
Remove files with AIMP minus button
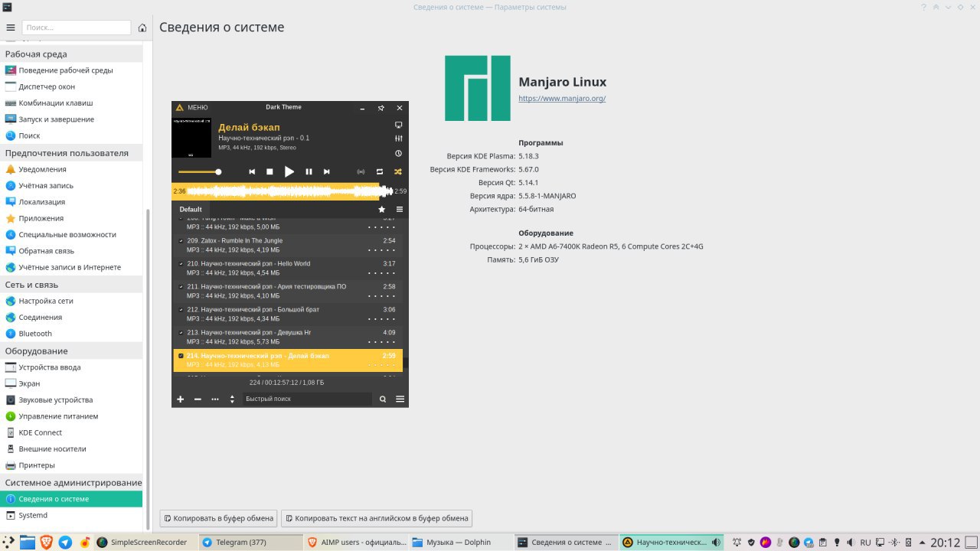tap(198, 399)
